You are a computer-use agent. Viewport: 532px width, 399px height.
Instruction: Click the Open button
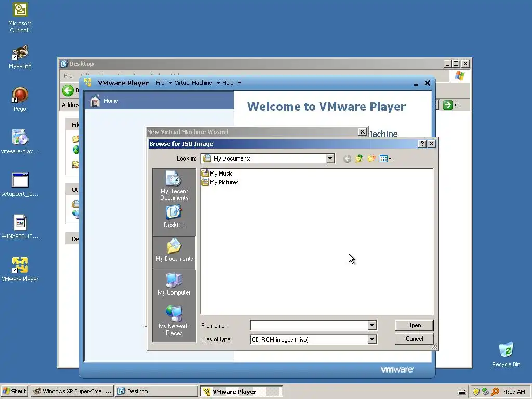tap(414, 325)
